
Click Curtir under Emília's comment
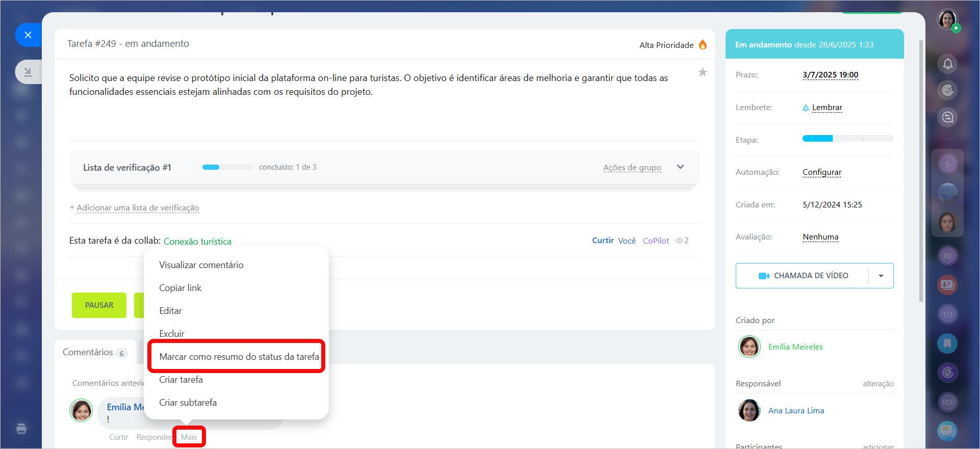118,437
